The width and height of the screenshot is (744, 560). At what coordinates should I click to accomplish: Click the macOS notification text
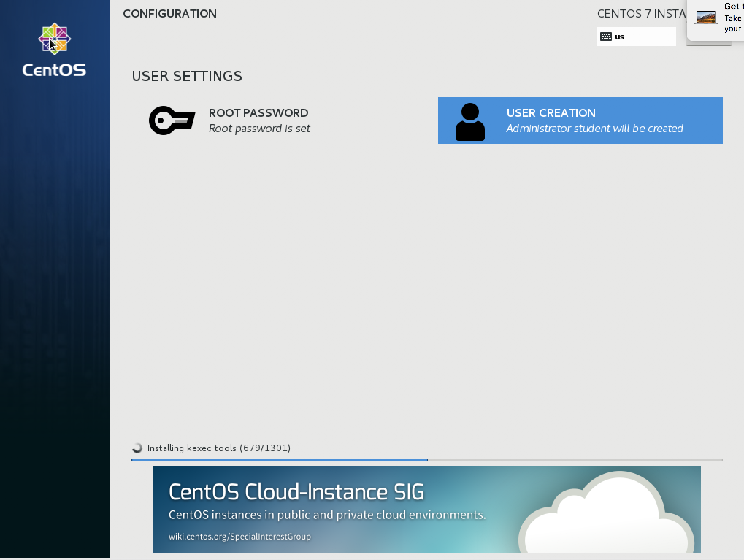[734, 18]
